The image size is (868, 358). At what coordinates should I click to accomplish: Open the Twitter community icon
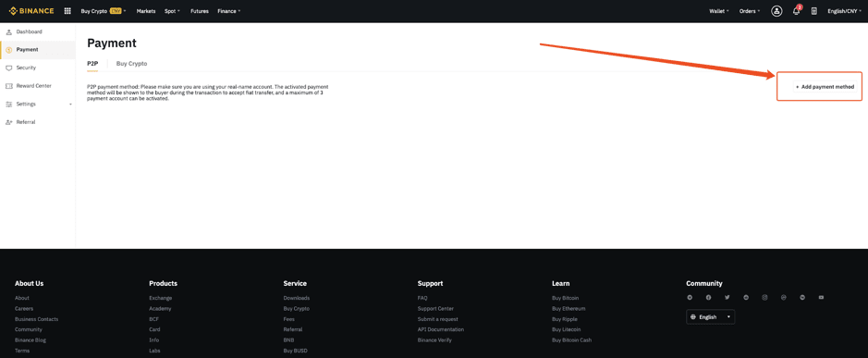727,298
